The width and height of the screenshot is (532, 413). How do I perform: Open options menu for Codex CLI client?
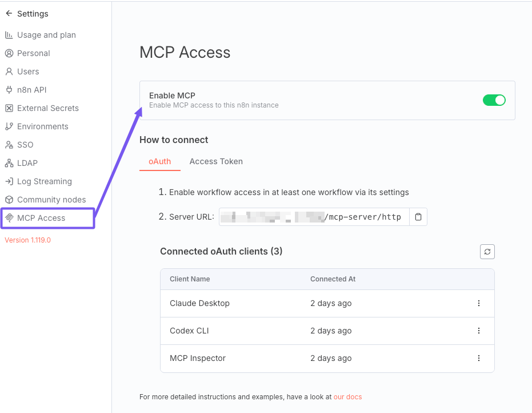tap(479, 331)
